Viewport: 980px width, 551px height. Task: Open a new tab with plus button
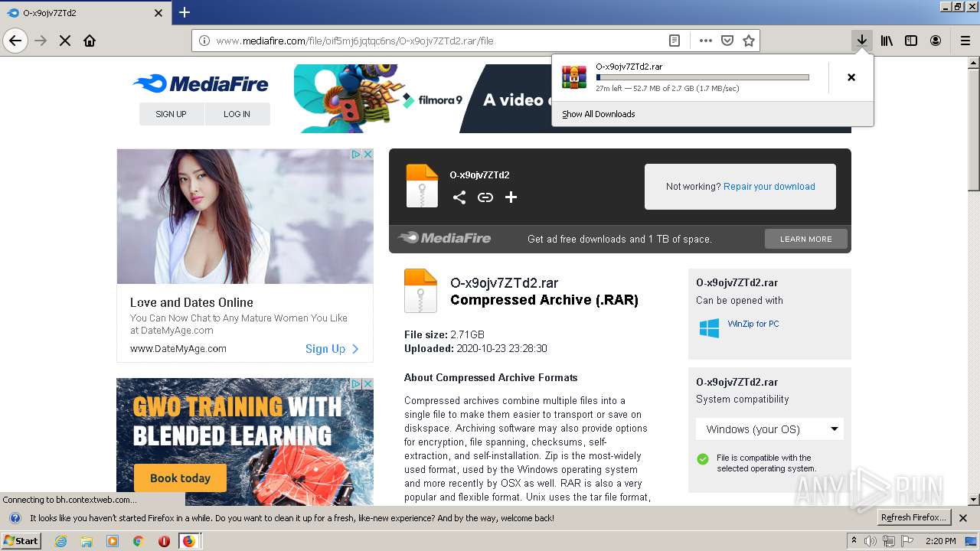185,12
